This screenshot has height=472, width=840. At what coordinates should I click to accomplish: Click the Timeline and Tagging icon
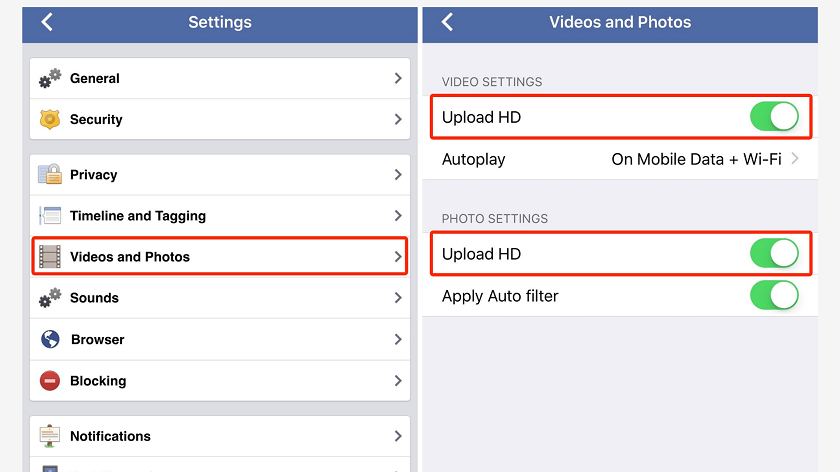[x=50, y=216]
